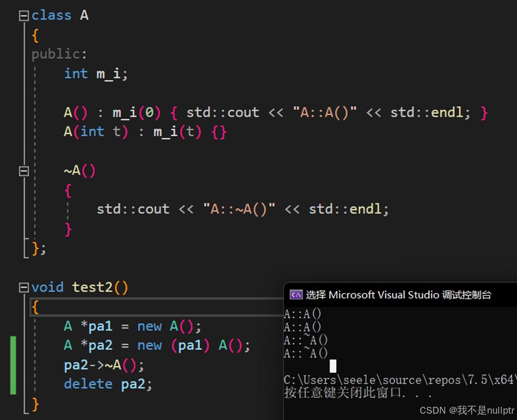Click the 'A(int t) : m_i(t) {}' line

[145, 132]
